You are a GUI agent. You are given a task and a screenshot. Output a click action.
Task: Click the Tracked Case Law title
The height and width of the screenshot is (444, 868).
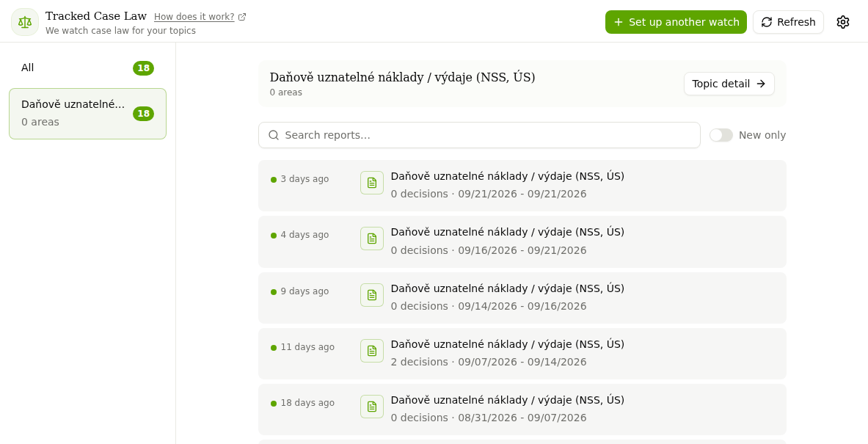[x=96, y=16]
